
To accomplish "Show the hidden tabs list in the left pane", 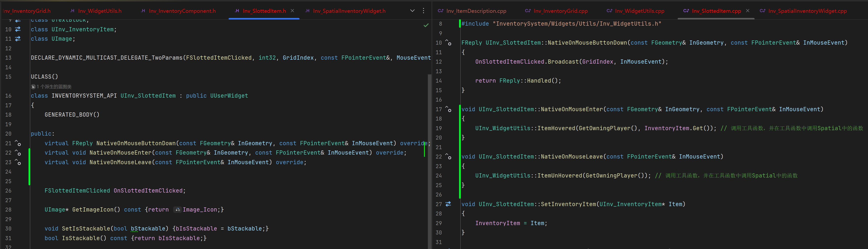I will pos(412,11).
